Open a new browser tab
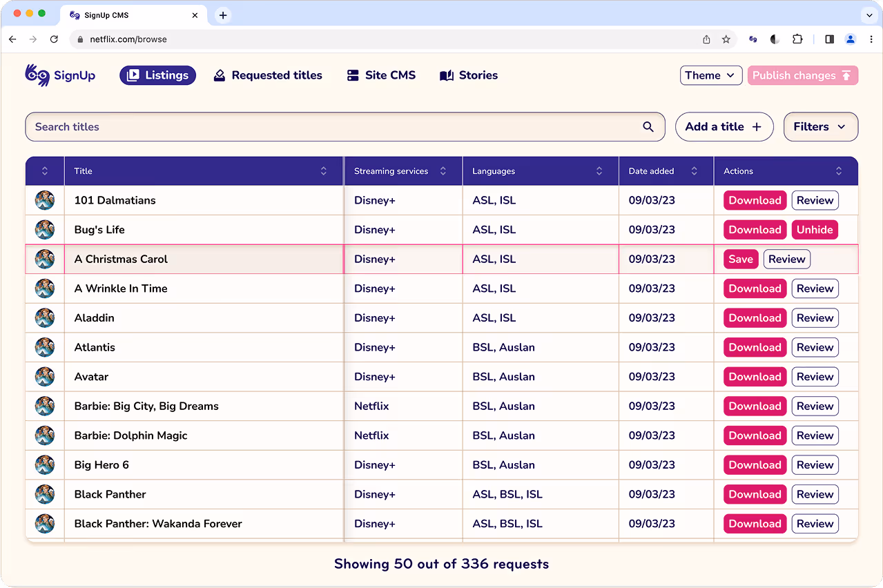Screen dimensions: 883x588 point(222,15)
